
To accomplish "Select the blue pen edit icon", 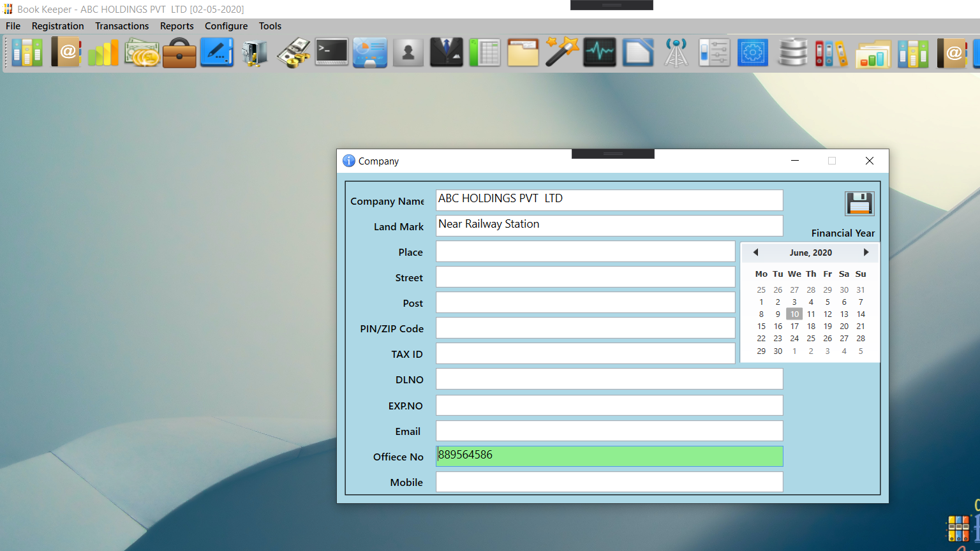I will coord(217,53).
